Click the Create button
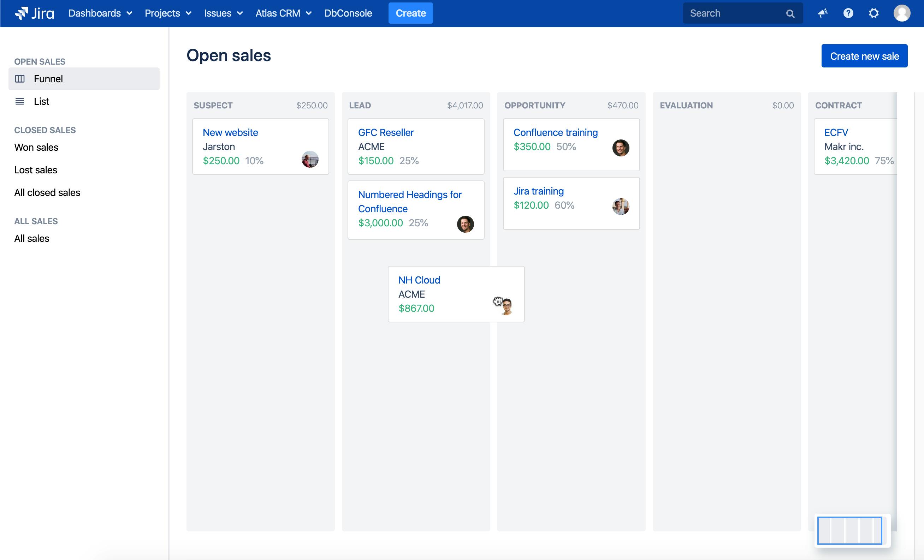The height and width of the screenshot is (560, 924). click(x=411, y=13)
